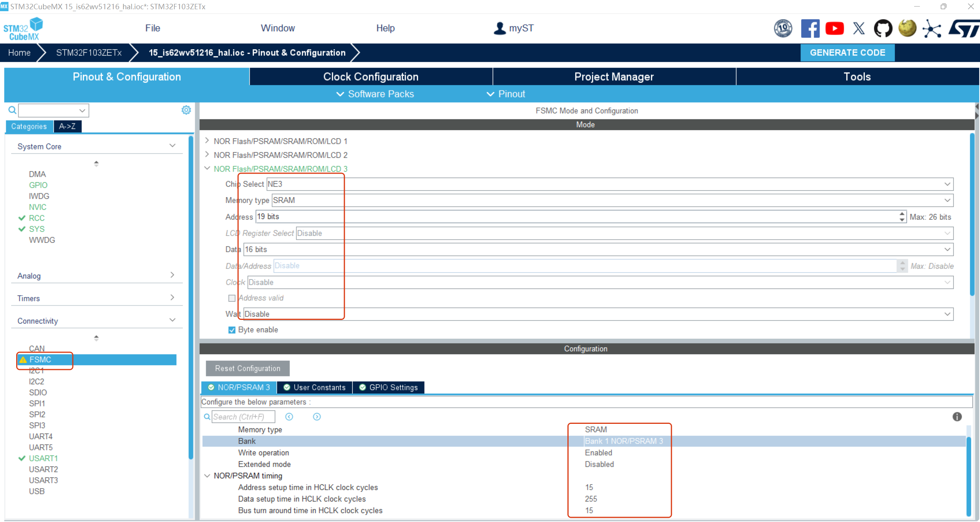Image resolution: width=980 pixels, height=522 pixels.
Task: Collapse NOR Flash/PSRAM/SRAM/ROM/LCD 3
Action: click(x=207, y=168)
